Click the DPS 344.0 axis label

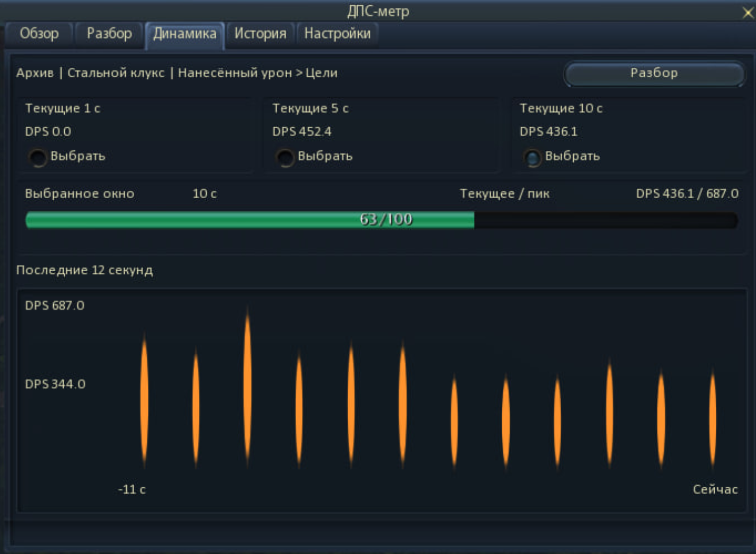tap(55, 384)
